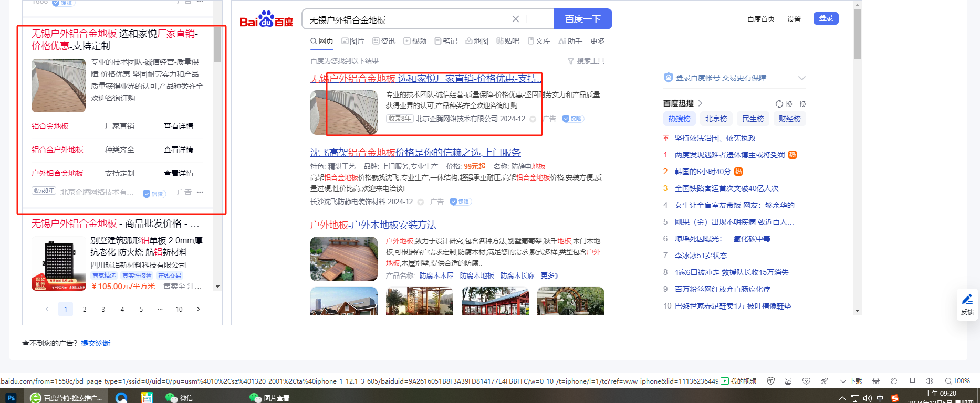Image resolution: width=980 pixels, height=403 pixels.
Task: Click the mobile ad's curved deck thumbnail
Action: (x=58, y=86)
